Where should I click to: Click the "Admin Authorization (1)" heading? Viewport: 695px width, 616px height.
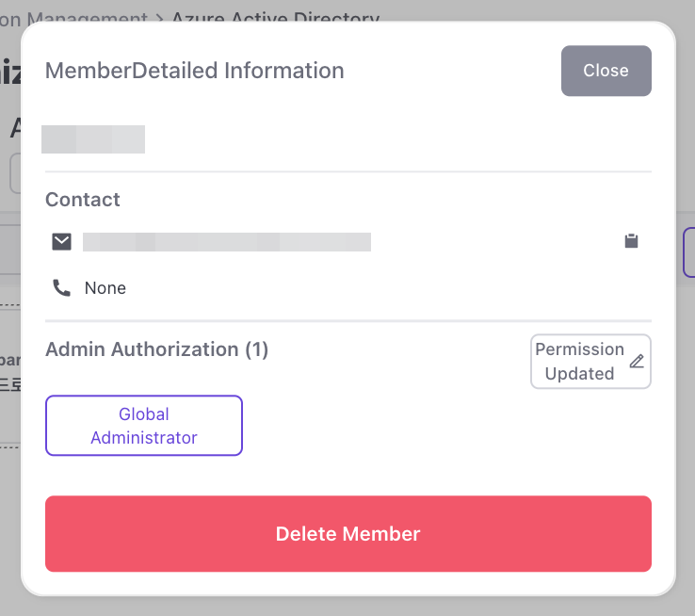[x=157, y=349]
